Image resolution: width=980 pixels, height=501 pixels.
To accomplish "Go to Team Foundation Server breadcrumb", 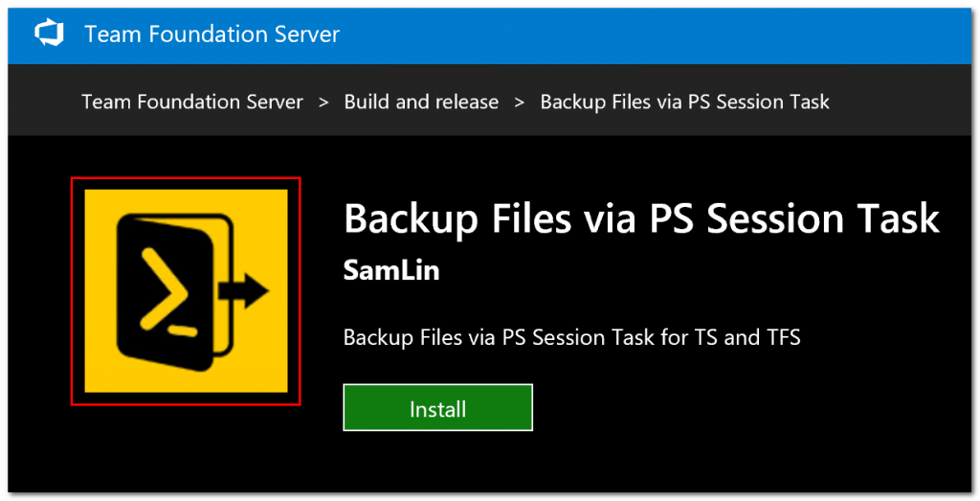I will (x=192, y=102).
